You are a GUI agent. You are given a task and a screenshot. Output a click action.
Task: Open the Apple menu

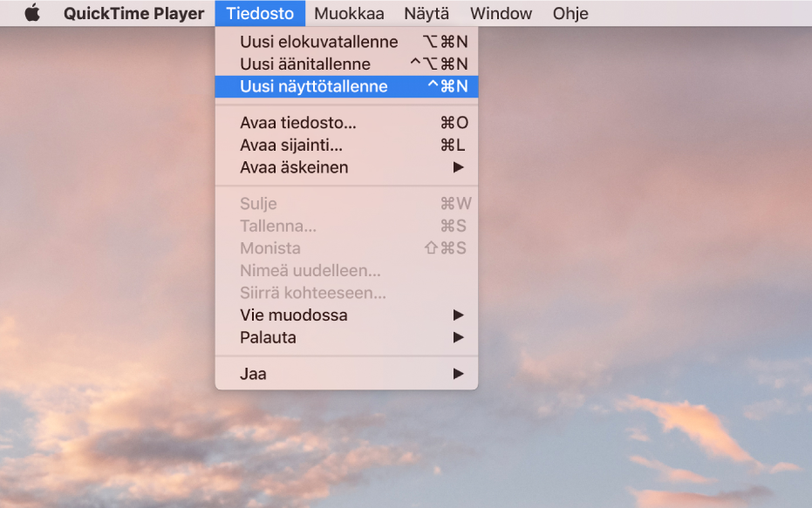coord(32,13)
